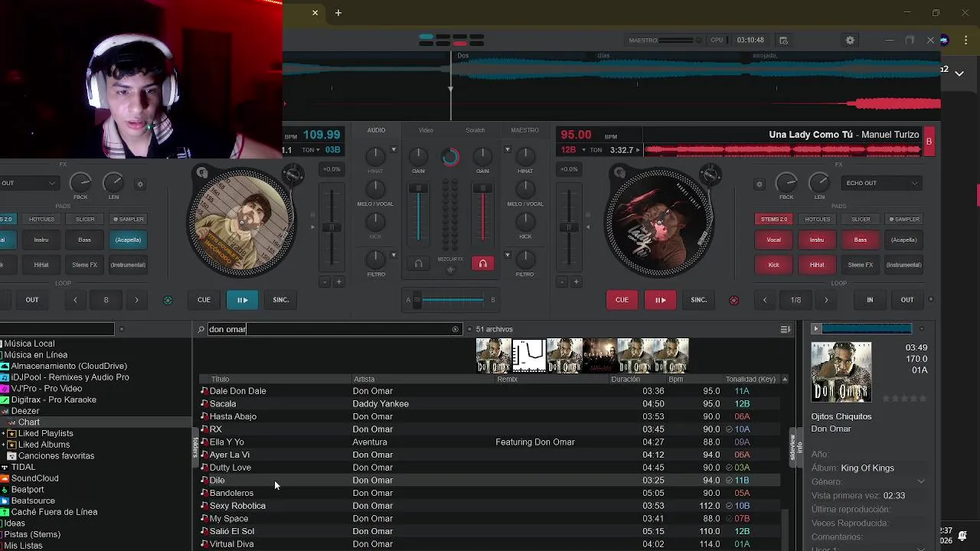Open the Beatsource source icon
Viewport: 980px width, 551px height.
5,500
